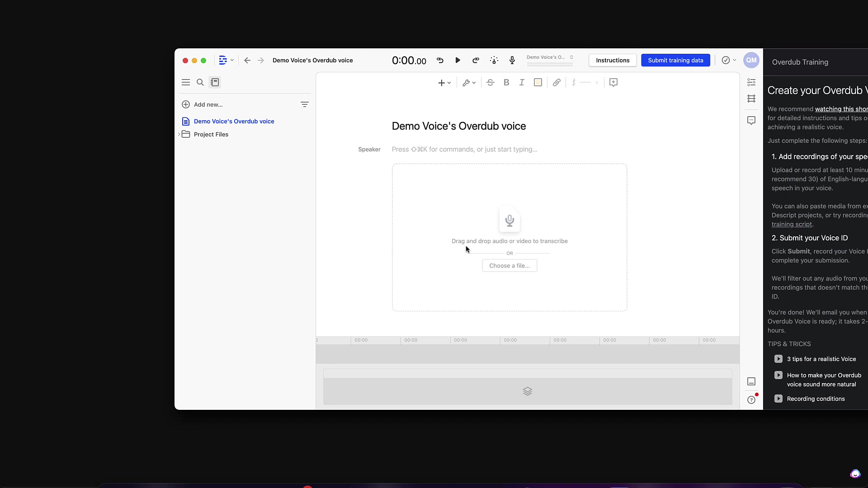Go forward with the right arrow
868x488 pixels.
coord(261,60)
